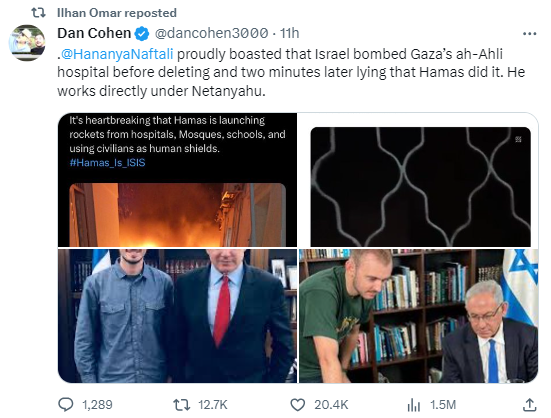
Task: Click the reply speech bubble icon
Action: point(66,405)
